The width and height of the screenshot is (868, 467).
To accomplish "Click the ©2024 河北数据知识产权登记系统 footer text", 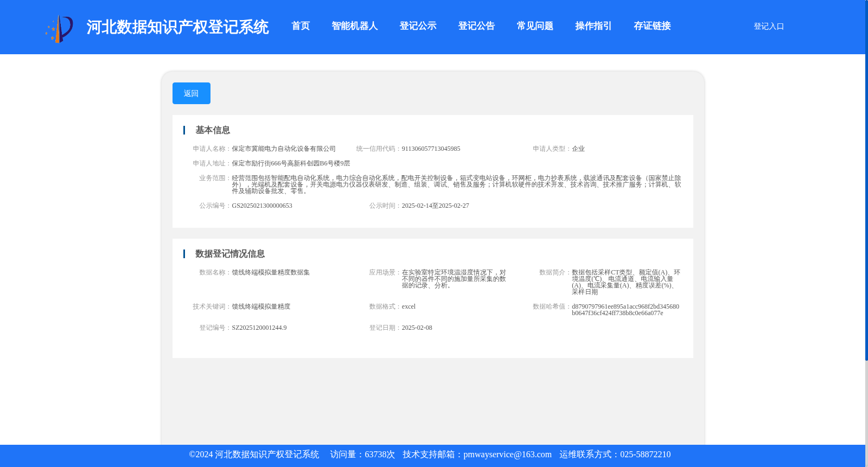I will coord(254,455).
